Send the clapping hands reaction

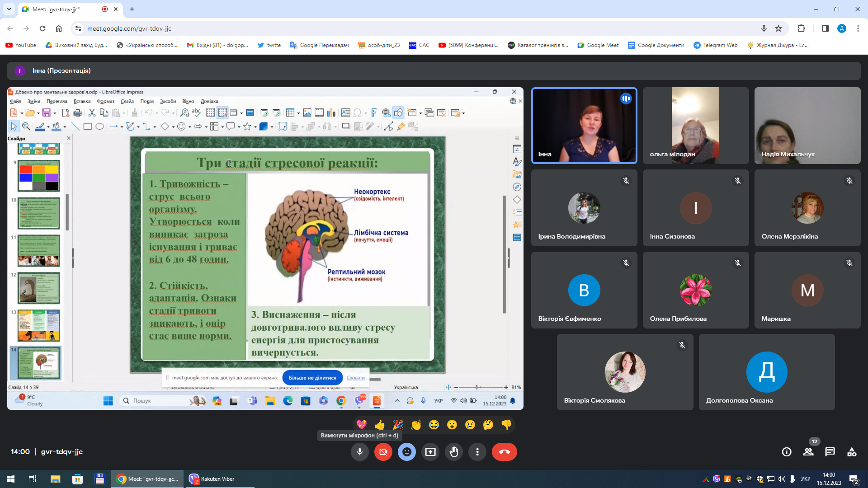[416, 425]
